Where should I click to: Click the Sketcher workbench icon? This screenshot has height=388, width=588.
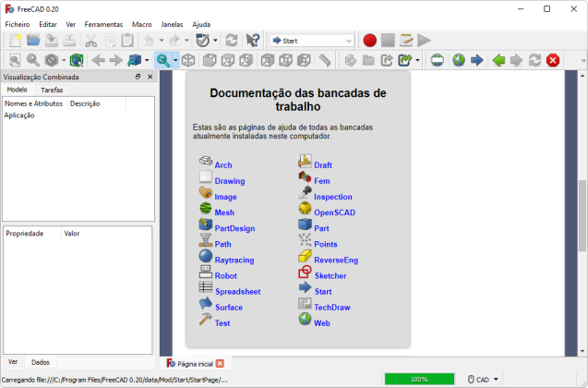point(305,272)
